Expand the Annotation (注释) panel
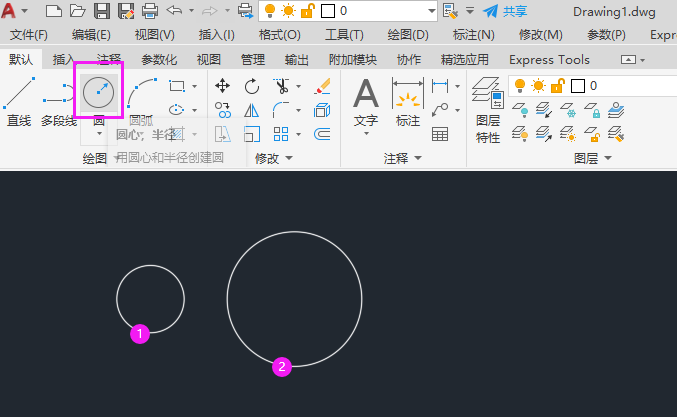This screenshot has height=417, width=677. [x=402, y=158]
